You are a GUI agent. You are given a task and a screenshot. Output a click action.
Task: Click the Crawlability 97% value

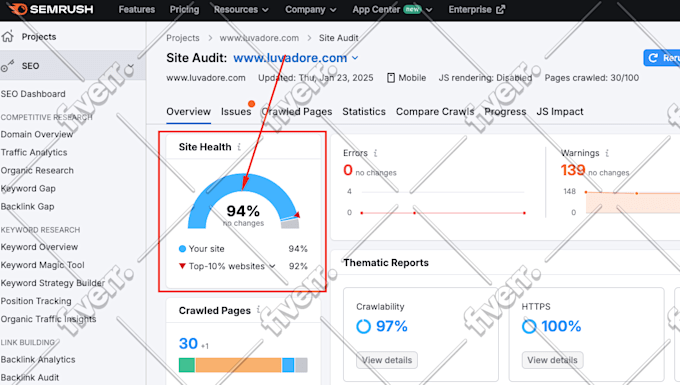(x=392, y=326)
